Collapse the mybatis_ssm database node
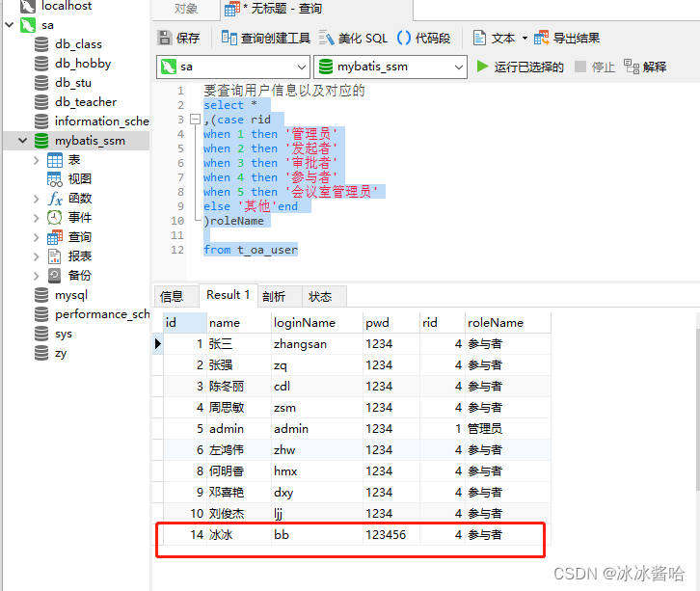 pos(23,141)
